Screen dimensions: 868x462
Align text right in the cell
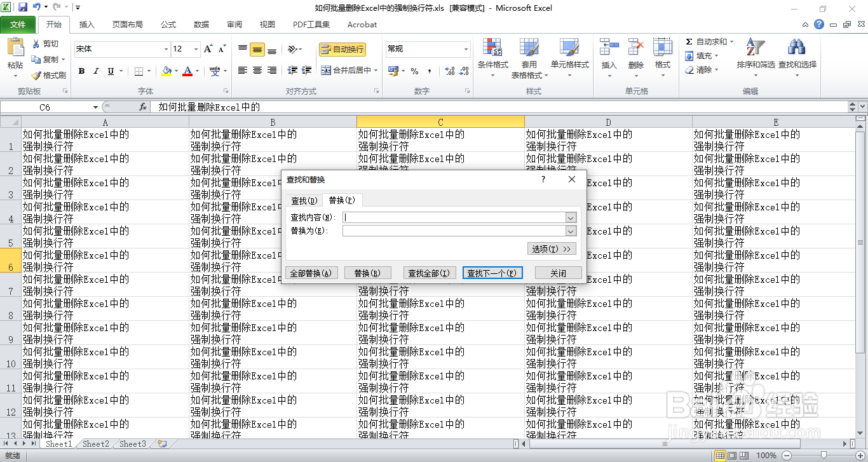[272, 71]
